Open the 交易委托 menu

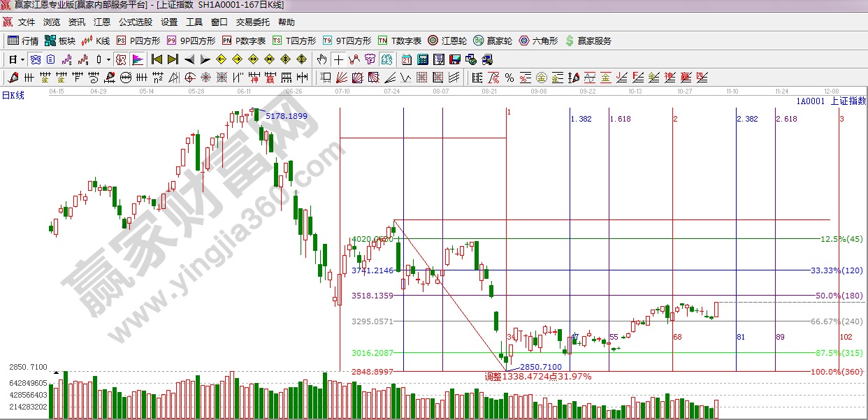(x=252, y=22)
